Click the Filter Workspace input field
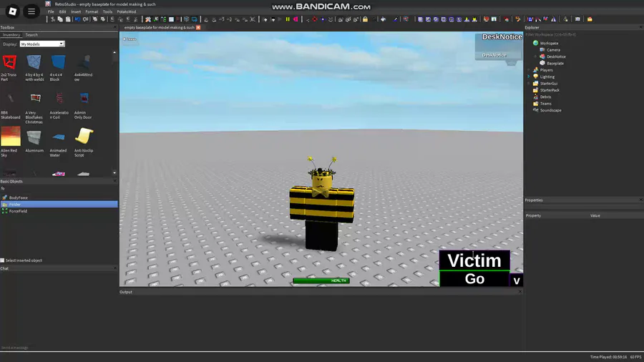644x362 pixels. 582,34
